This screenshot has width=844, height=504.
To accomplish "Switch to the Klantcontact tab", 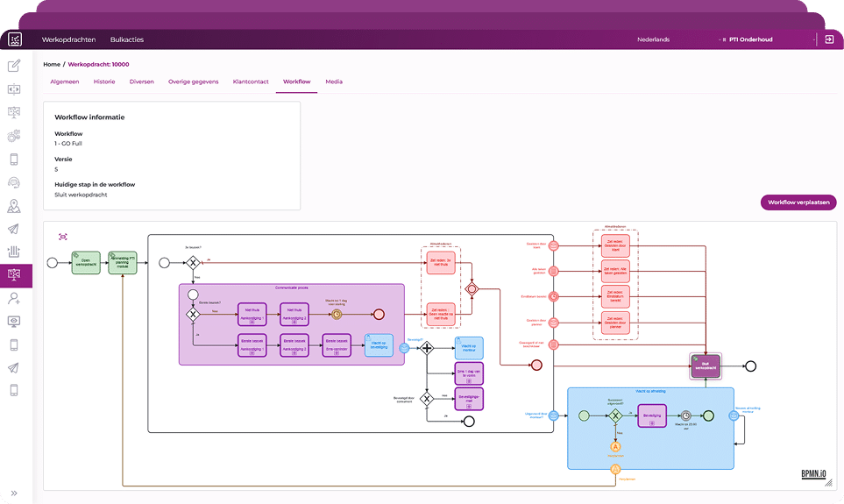I will 251,82.
